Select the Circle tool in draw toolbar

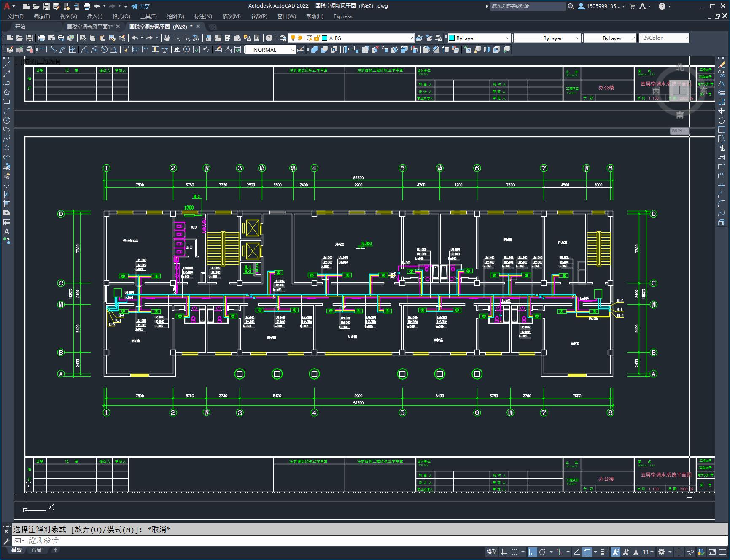point(7,120)
